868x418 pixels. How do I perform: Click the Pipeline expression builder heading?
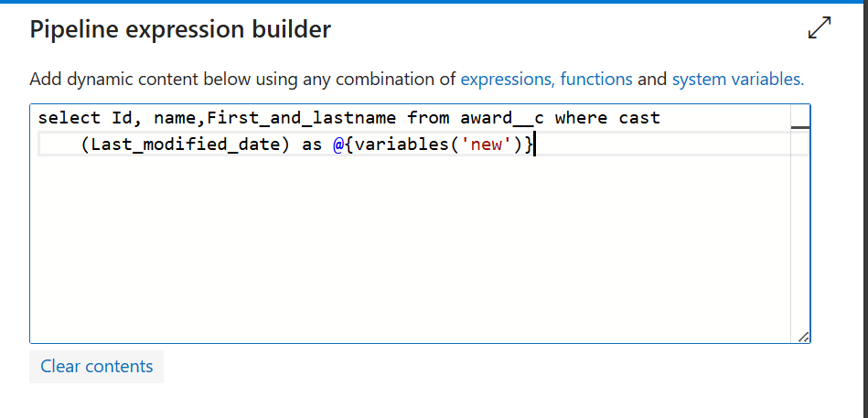pos(180,29)
